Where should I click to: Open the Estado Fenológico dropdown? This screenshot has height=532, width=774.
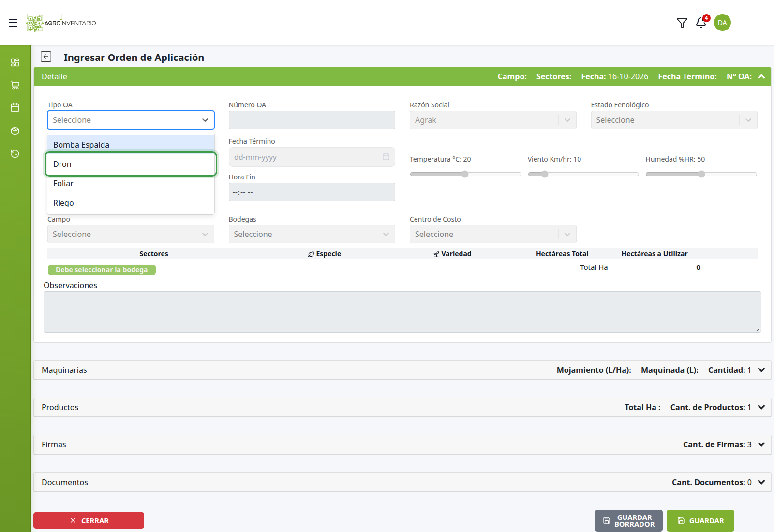[674, 120]
